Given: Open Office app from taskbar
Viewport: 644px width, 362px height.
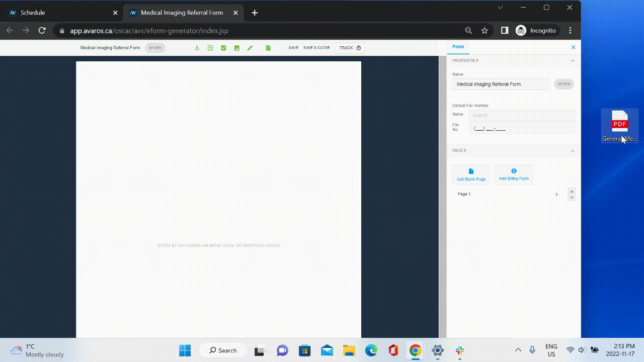Looking at the screenshot, I should point(393,350).
